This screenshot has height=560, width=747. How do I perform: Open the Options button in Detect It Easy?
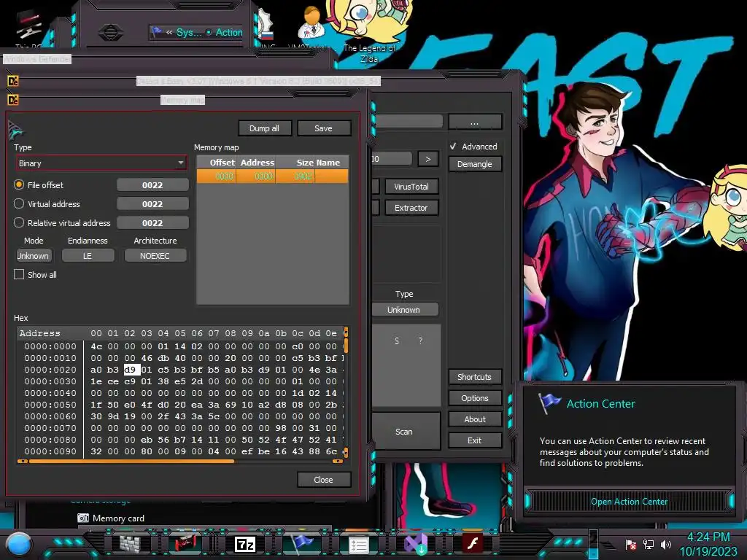click(x=474, y=398)
